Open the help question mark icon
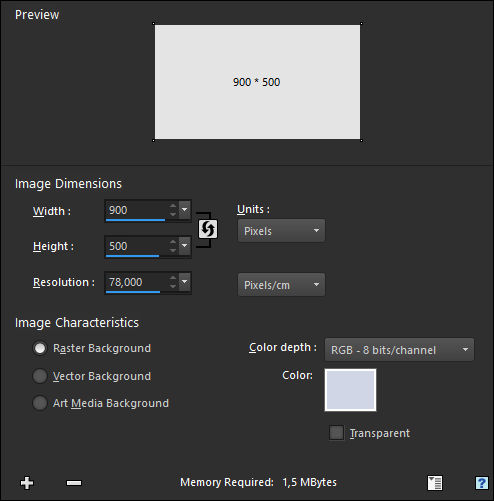The height and width of the screenshot is (501, 494). (481, 483)
